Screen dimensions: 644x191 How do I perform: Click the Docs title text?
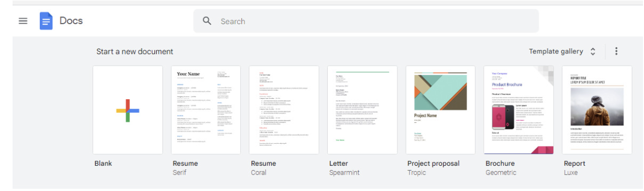point(71,21)
